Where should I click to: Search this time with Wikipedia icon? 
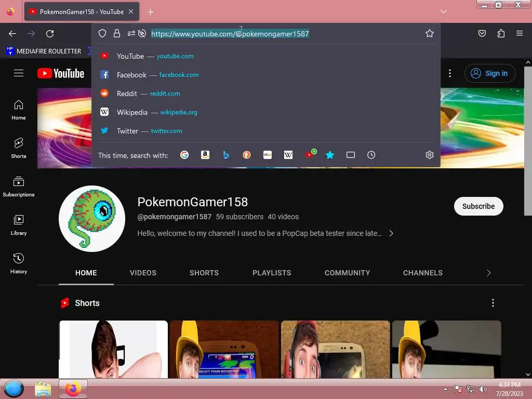[288, 155]
